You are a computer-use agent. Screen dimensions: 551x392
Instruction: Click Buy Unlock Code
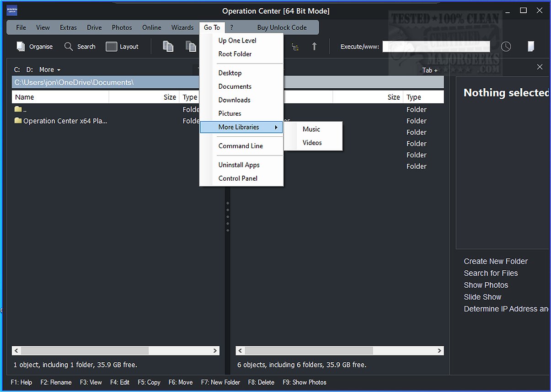point(282,27)
